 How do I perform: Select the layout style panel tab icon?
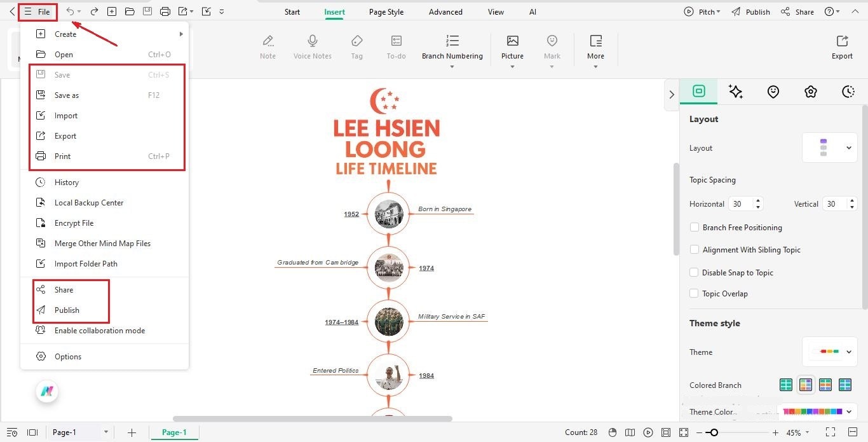tap(699, 92)
